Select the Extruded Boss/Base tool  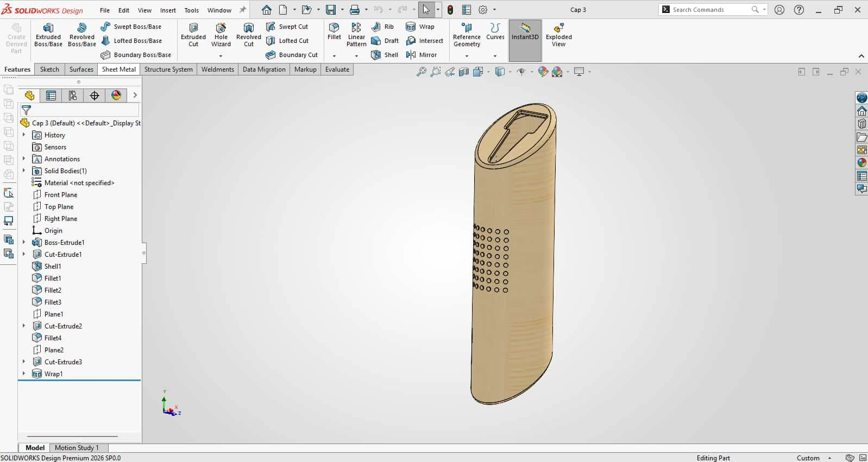pos(48,35)
